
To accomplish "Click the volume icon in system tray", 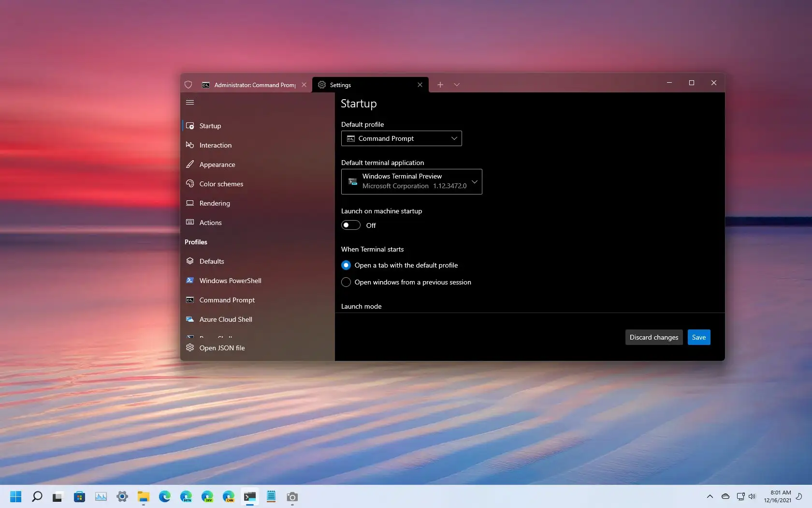I will (752, 496).
